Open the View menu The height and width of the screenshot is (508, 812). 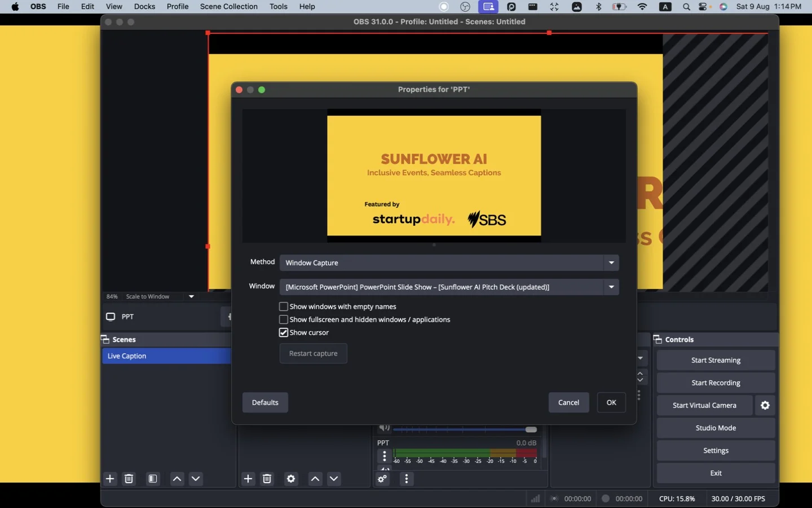click(x=114, y=7)
